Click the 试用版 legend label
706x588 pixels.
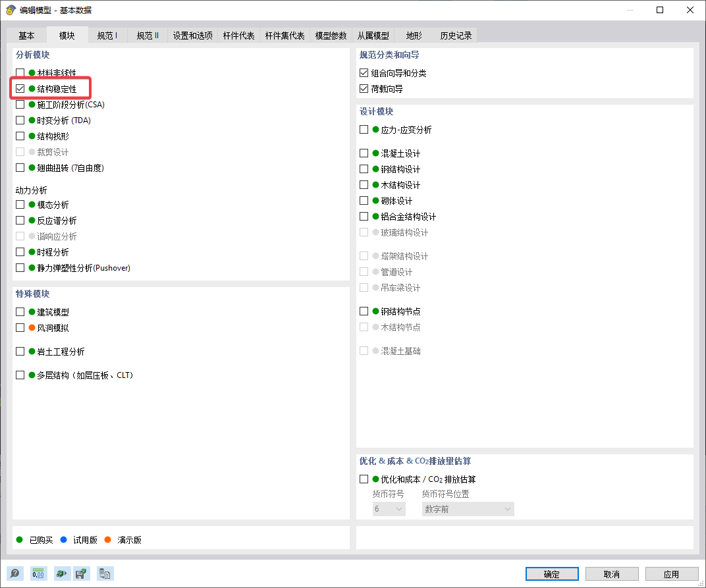pyautogui.click(x=85, y=540)
